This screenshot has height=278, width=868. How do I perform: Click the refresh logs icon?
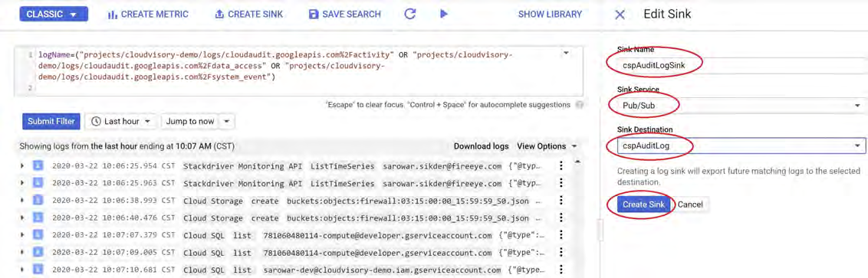tap(410, 14)
